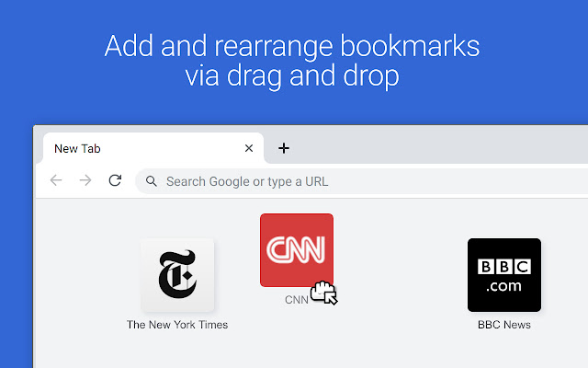
Task: Click the "The New York Times" label
Action: 177,325
